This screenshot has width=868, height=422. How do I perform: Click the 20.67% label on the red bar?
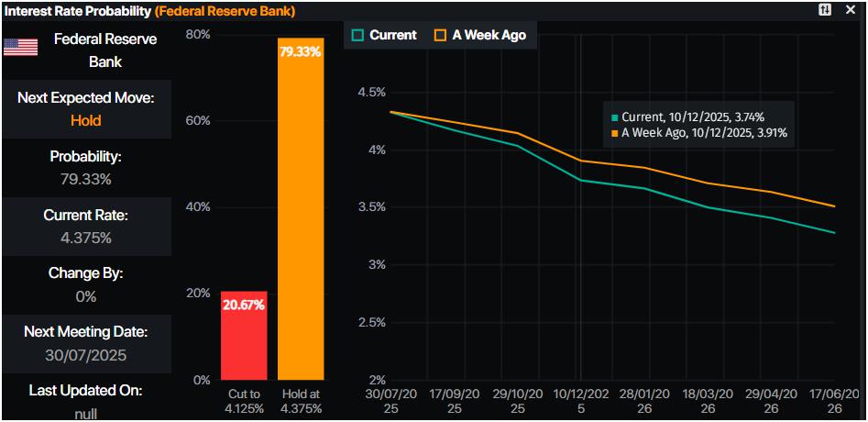244,305
